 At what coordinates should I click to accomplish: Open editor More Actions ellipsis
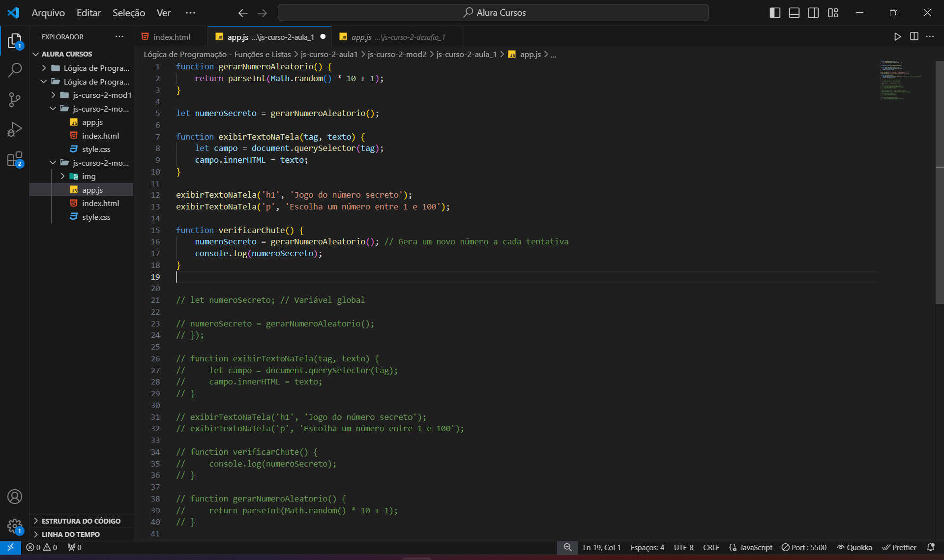click(x=930, y=37)
